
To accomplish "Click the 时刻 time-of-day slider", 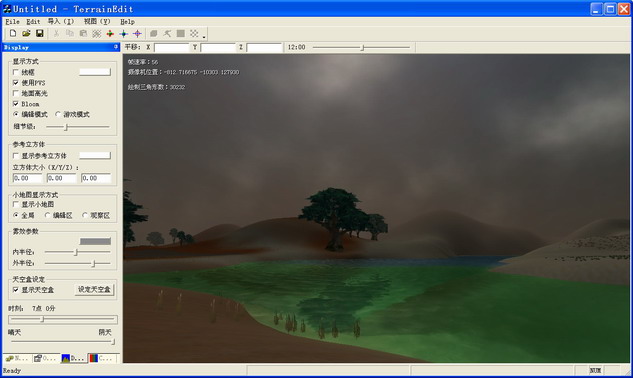I will click(63, 319).
